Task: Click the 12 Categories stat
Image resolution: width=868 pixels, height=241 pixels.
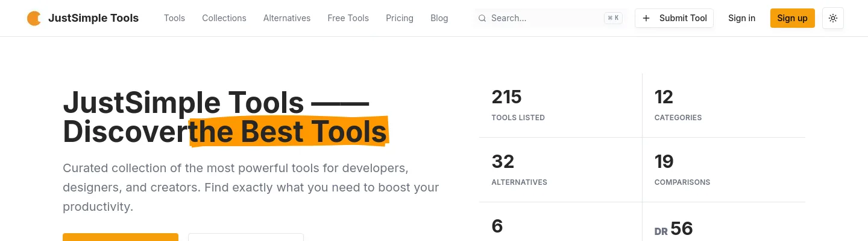Action: pos(724,105)
